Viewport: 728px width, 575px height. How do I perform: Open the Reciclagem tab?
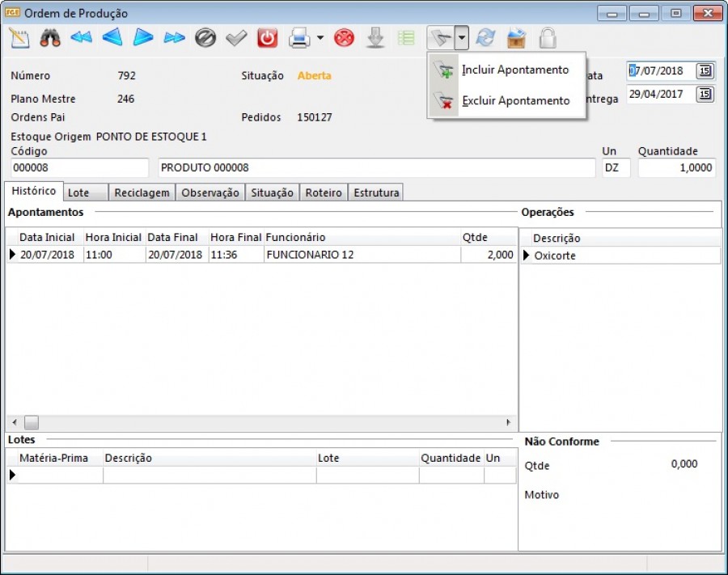tap(142, 192)
